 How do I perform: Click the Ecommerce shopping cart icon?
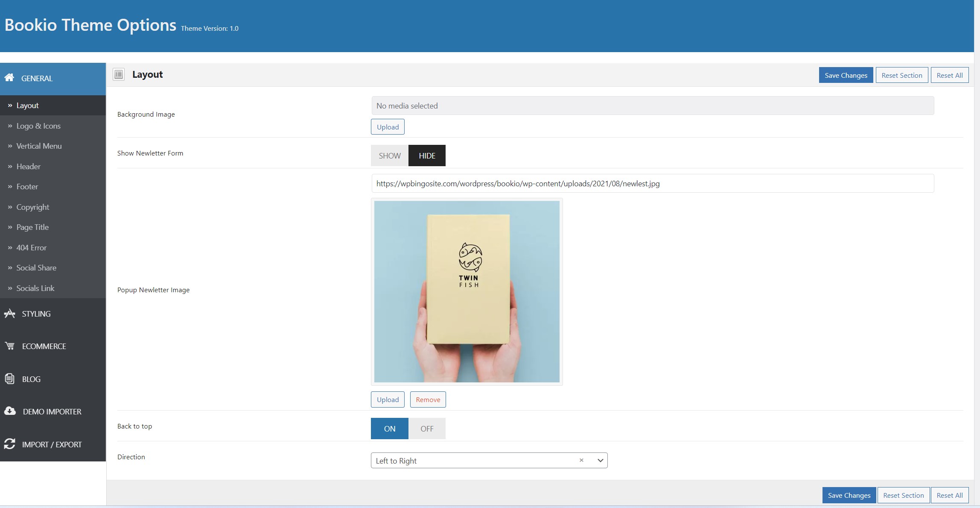[x=9, y=346]
